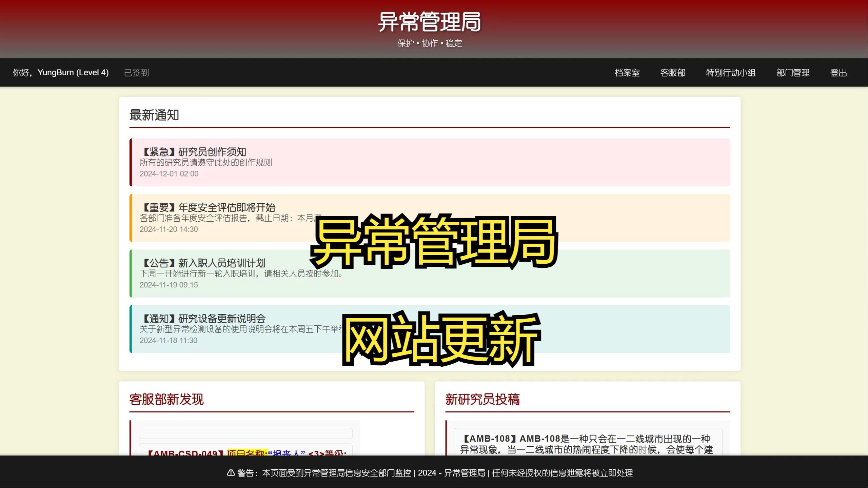The image size is (868, 488).
Task: Click the greeting 你好，YungBurn (Level 4)
Action: point(61,73)
